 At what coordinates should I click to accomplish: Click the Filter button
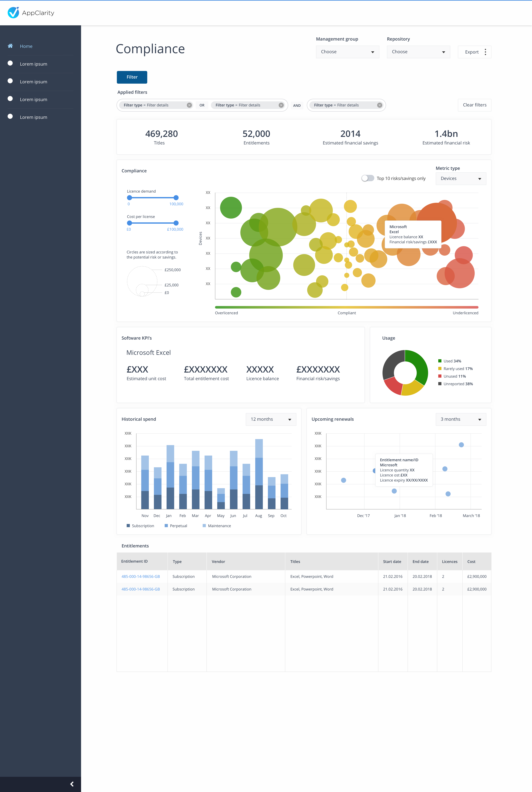point(132,77)
